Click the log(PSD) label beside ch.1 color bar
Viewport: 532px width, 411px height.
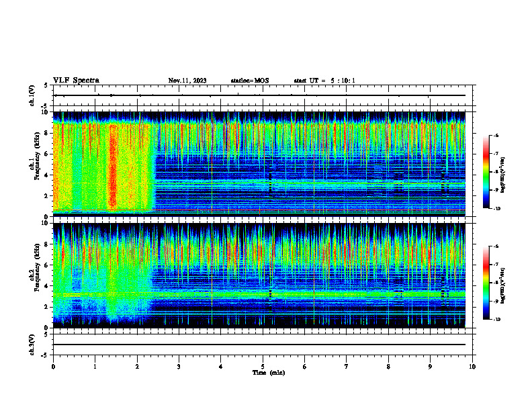(x=503, y=175)
